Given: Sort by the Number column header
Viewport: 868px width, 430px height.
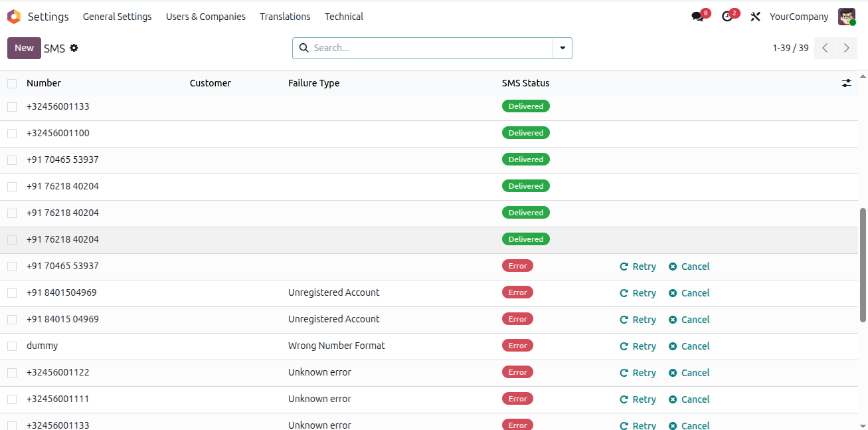Looking at the screenshot, I should click(44, 83).
